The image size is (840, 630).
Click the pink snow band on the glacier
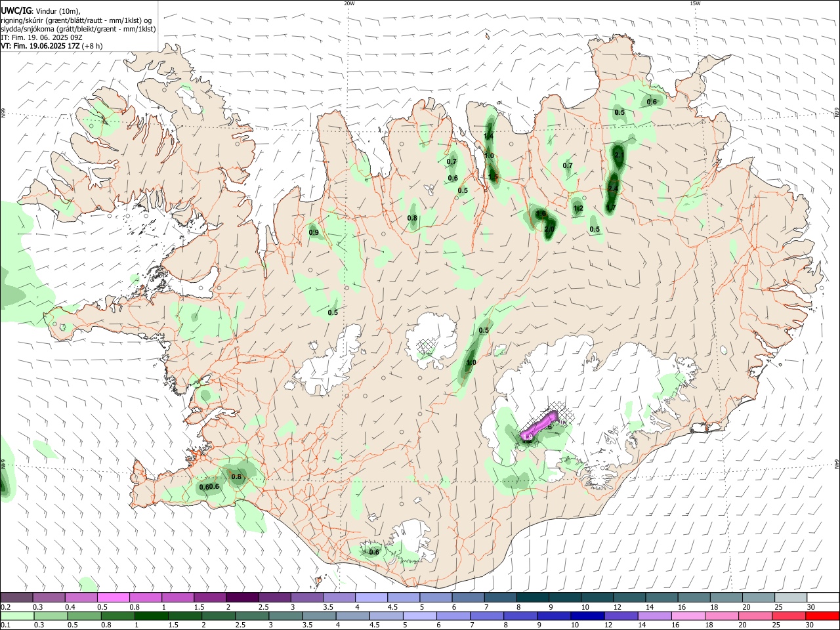coord(539,425)
